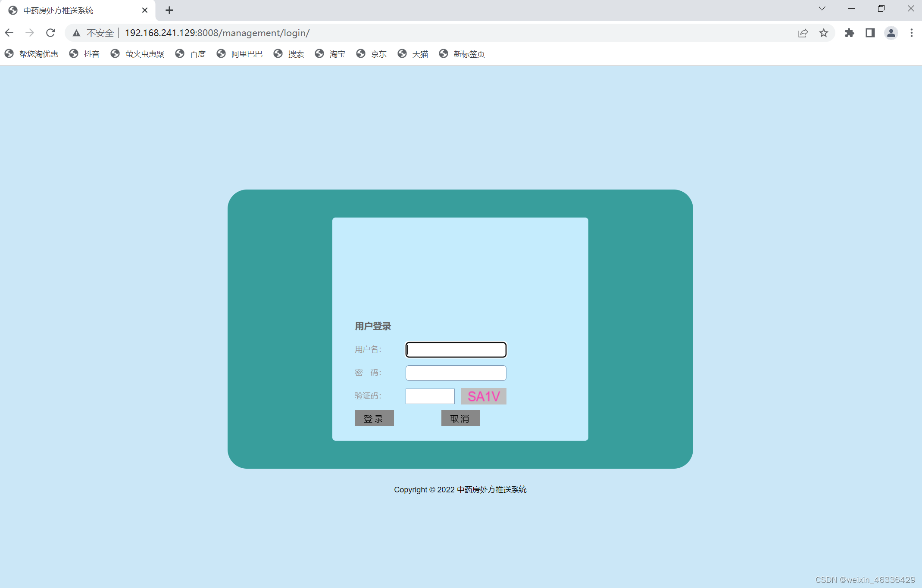This screenshot has height=588, width=922.
Task: Open a new tab with plus button
Action: click(x=169, y=10)
